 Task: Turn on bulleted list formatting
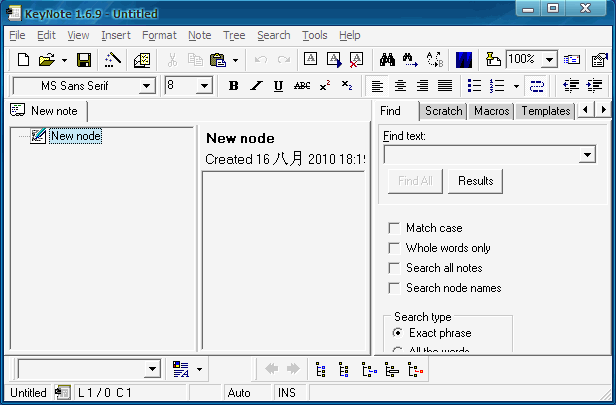(x=475, y=86)
